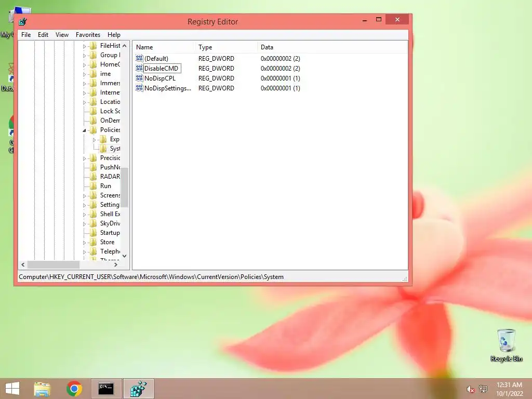532x399 pixels.
Task: Click tree scroll down arrow
Action: coord(125,256)
